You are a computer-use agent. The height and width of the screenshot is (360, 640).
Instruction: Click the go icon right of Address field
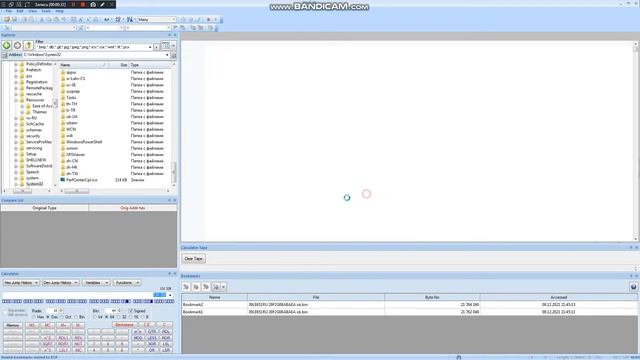pyautogui.click(x=173, y=55)
